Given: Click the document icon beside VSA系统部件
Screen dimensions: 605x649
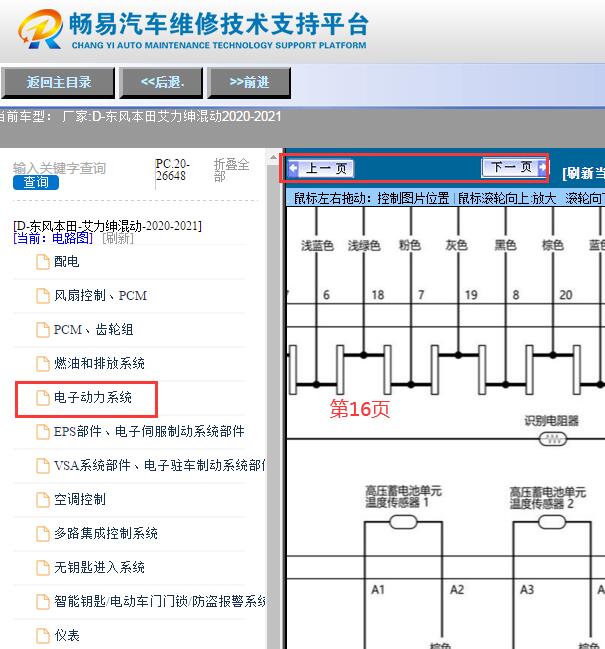Looking at the screenshot, I should click(x=43, y=466).
